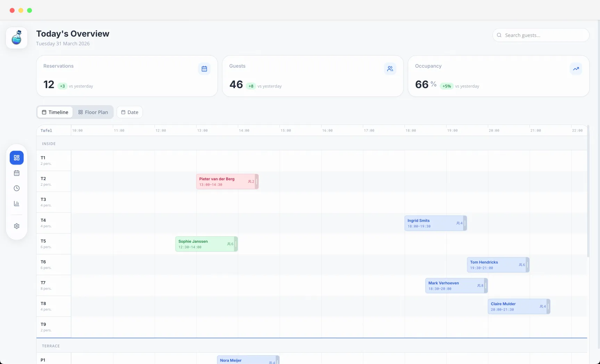Collapse the TERRACE section header
The width and height of the screenshot is (600, 364).
51,346
